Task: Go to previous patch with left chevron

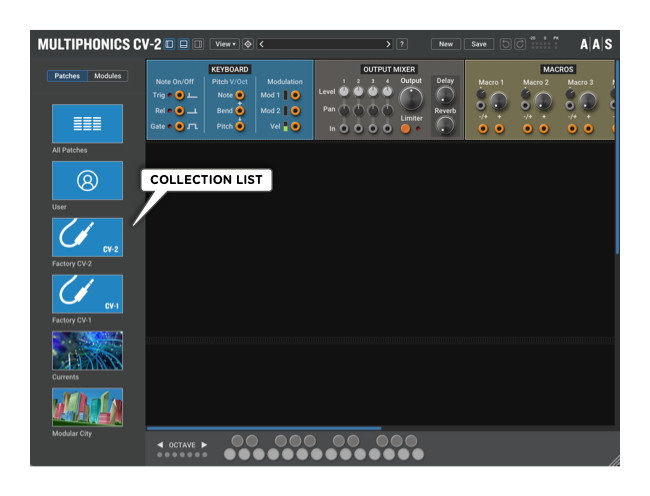Action: [262, 44]
